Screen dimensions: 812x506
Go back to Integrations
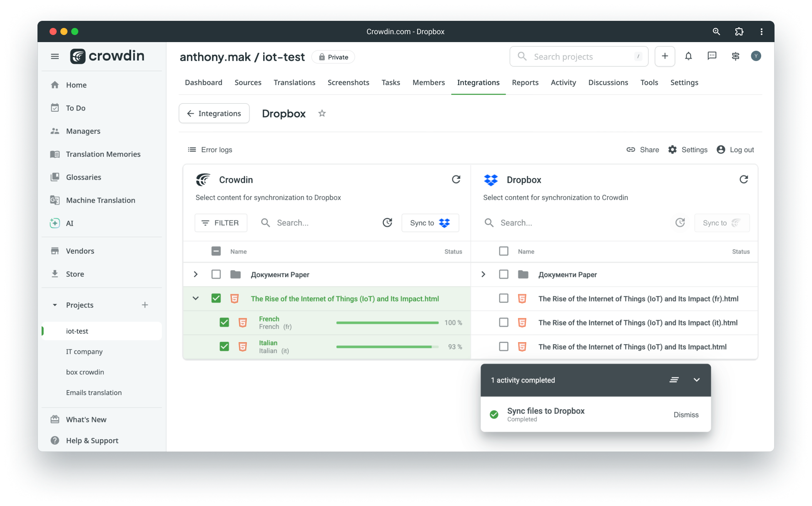(214, 113)
